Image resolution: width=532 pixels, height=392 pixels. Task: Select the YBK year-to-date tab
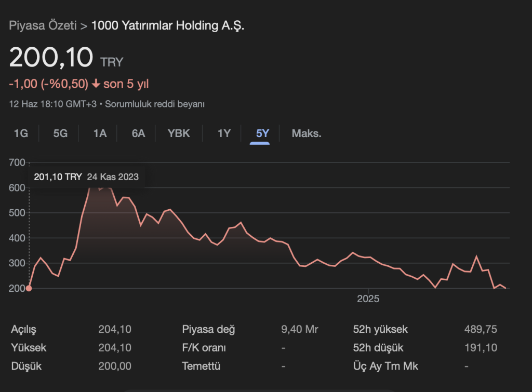(179, 133)
